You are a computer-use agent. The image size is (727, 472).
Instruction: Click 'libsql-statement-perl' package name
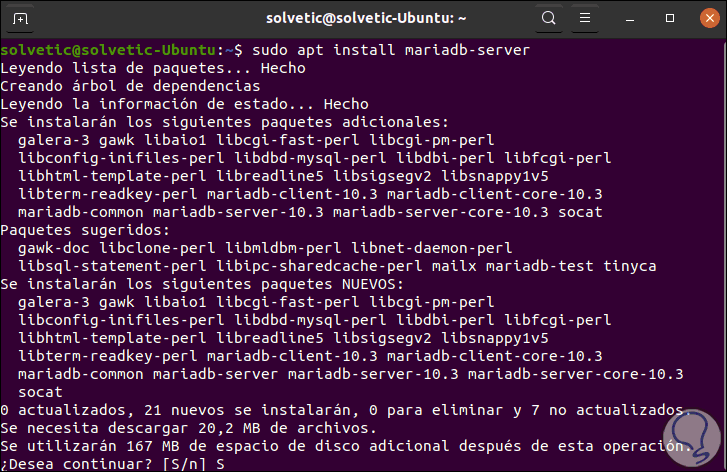[x=112, y=266]
